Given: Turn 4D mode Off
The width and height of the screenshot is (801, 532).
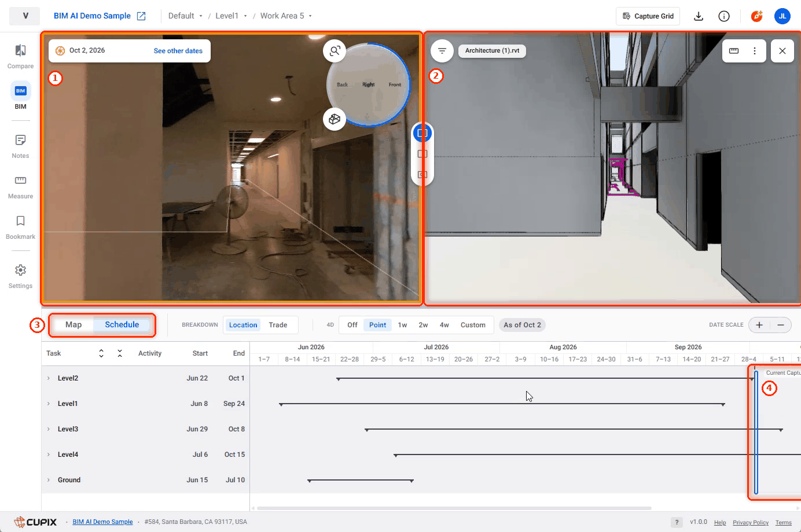Looking at the screenshot, I should click(352, 325).
